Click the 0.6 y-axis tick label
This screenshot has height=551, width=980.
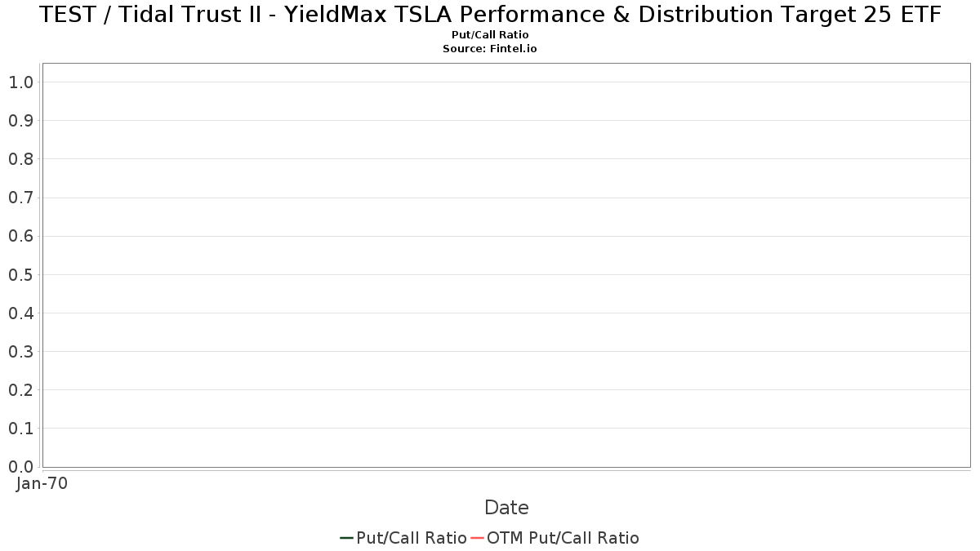(x=20, y=236)
